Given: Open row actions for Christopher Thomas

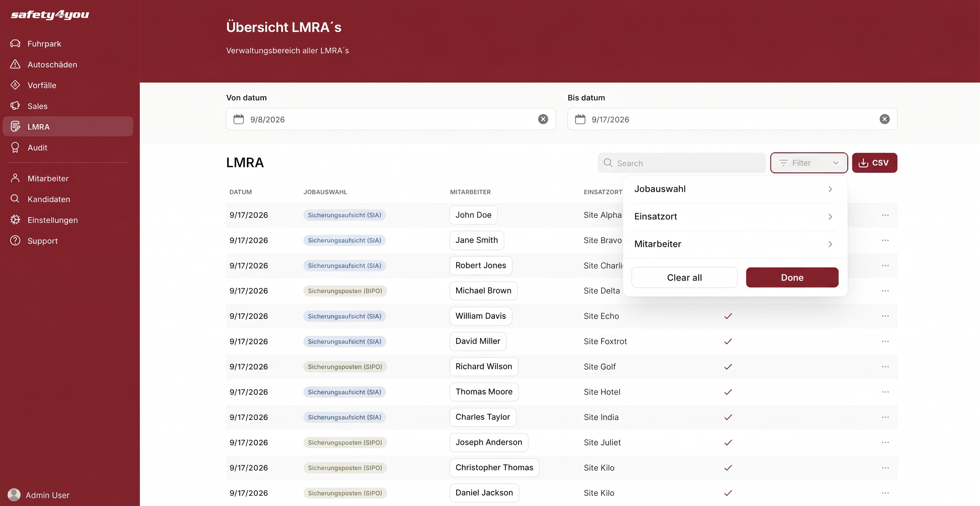Looking at the screenshot, I should 885,467.
